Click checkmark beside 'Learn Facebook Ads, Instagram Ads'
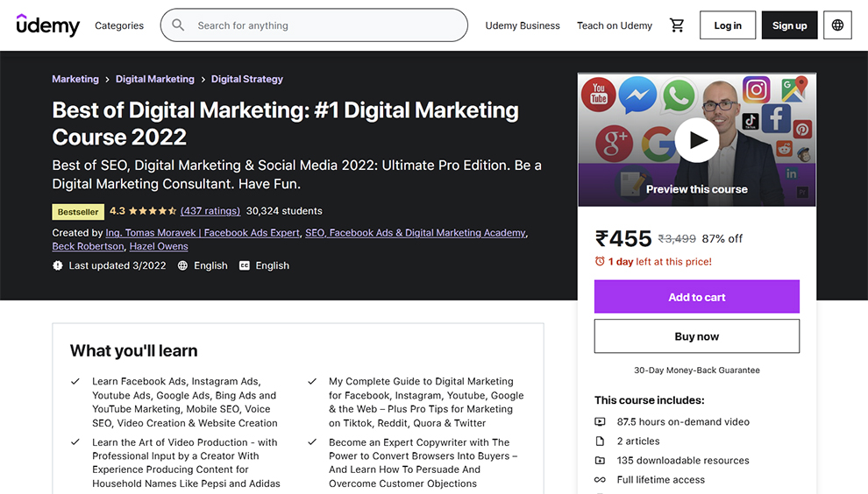This screenshot has width=868, height=494. [75, 382]
